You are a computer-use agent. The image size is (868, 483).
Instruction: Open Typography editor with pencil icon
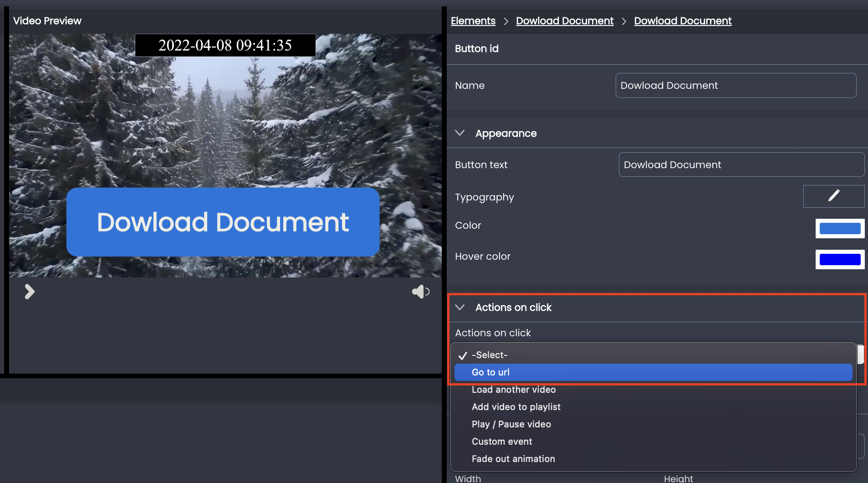pos(833,196)
